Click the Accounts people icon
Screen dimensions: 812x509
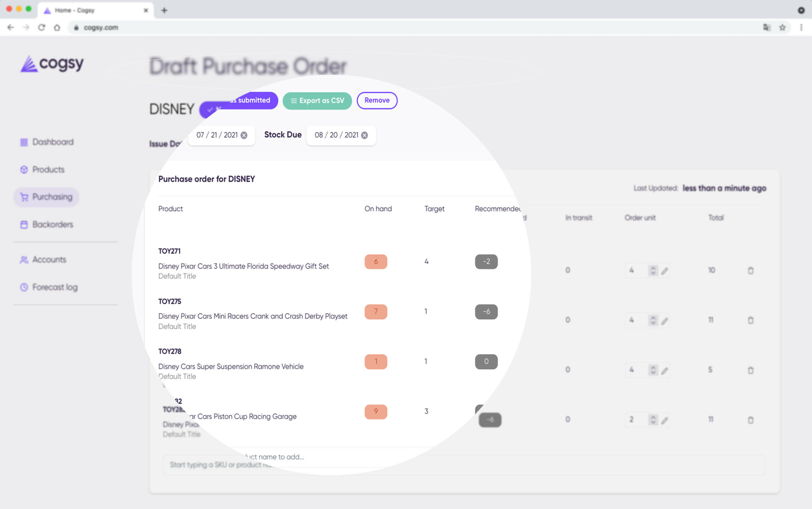[24, 260]
